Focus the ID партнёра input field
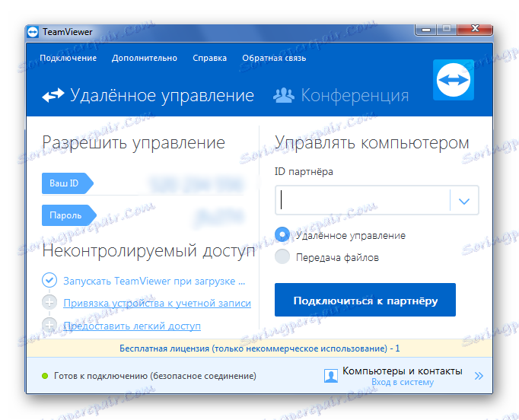The width and height of the screenshot is (519, 420). coord(362,200)
